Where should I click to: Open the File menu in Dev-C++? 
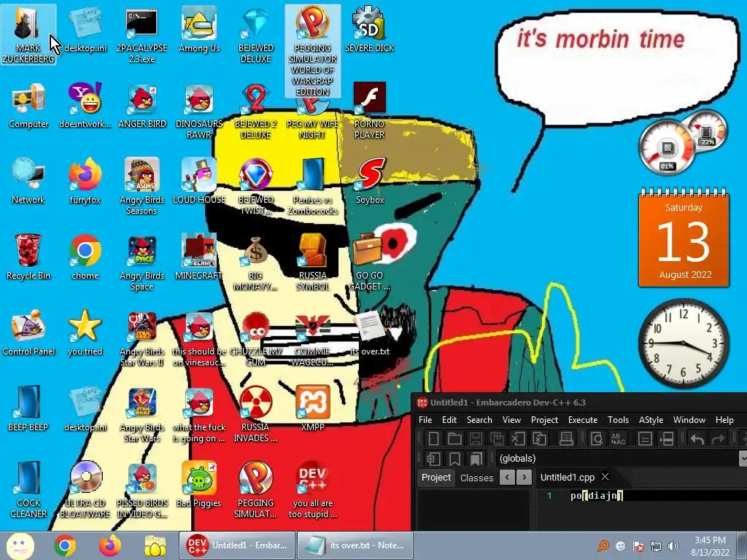(425, 419)
